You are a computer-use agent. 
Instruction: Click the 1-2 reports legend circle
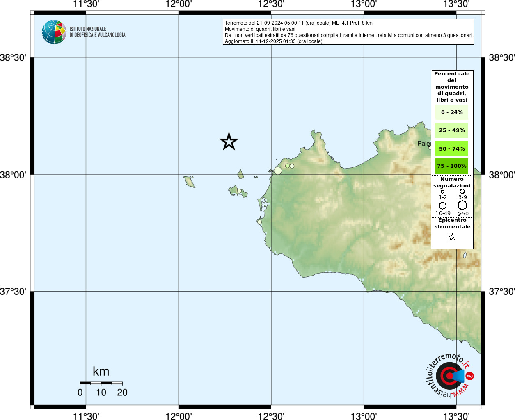point(442,192)
